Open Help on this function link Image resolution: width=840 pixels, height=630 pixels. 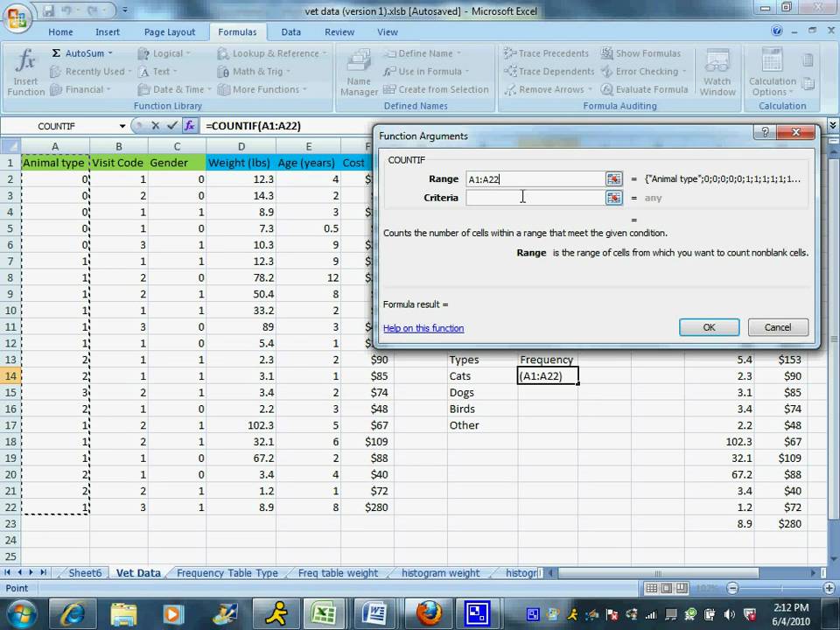pos(423,328)
